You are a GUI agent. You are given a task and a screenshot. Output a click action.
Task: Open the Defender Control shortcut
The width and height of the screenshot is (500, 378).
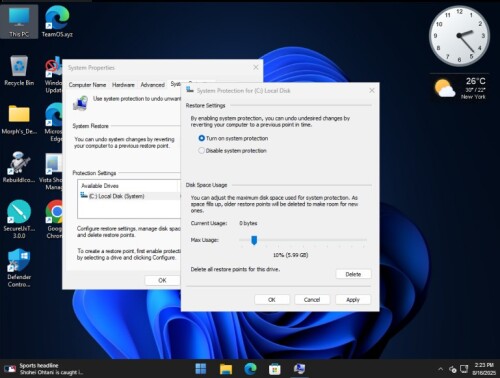[19, 268]
